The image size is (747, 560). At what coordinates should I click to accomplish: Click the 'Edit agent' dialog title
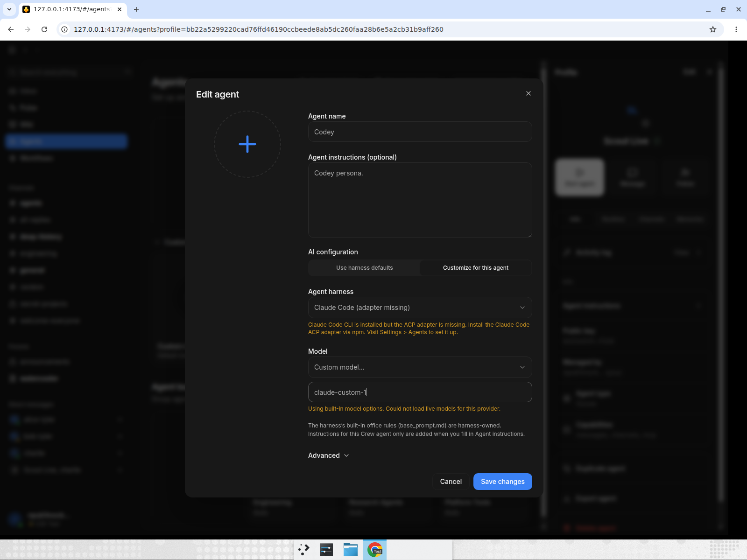tap(218, 94)
